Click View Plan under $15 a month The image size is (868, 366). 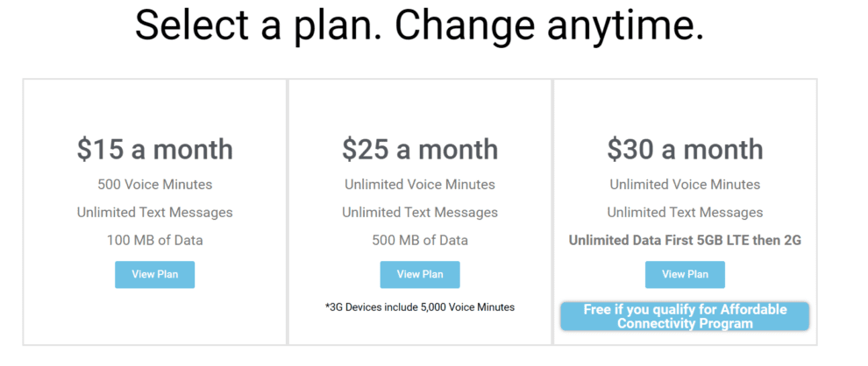click(154, 274)
